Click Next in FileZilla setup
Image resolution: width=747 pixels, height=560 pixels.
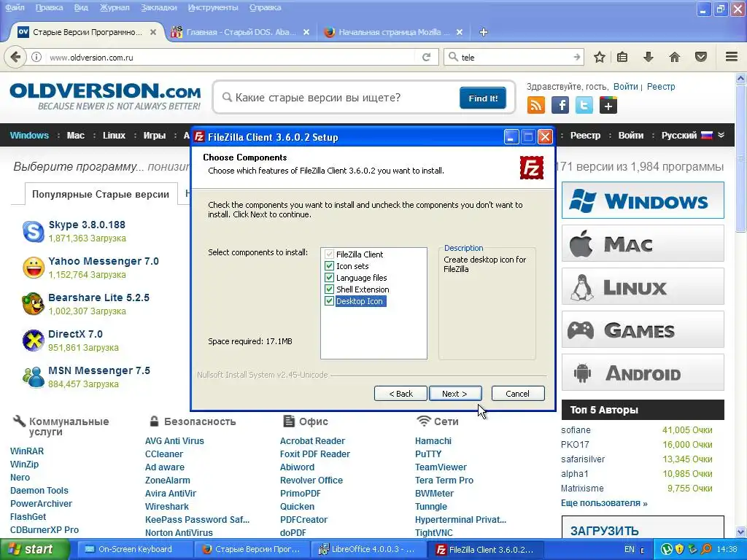click(x=455, y=393)
